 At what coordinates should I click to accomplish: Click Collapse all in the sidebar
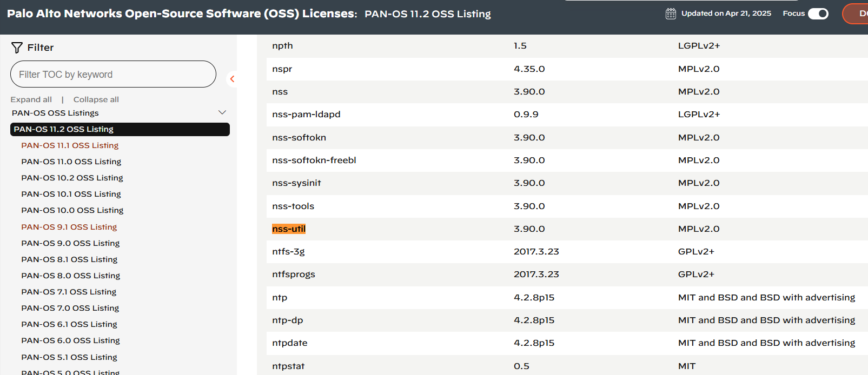pos(96,99)
